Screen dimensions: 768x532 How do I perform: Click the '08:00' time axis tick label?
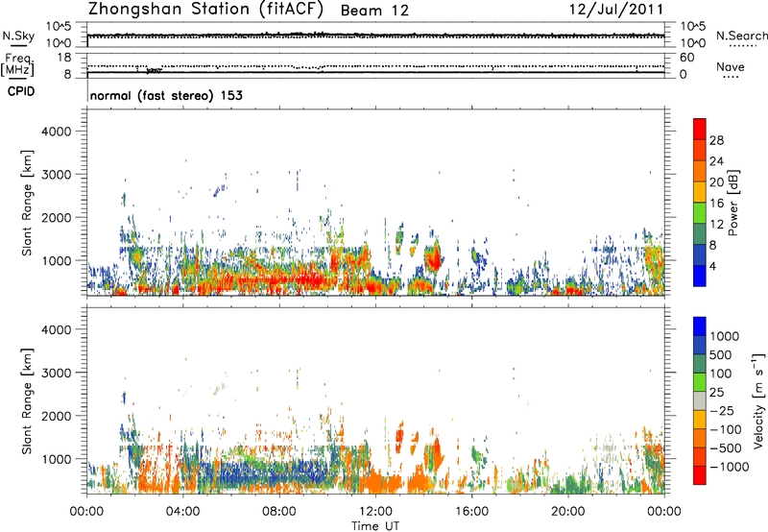coord(279,512)
